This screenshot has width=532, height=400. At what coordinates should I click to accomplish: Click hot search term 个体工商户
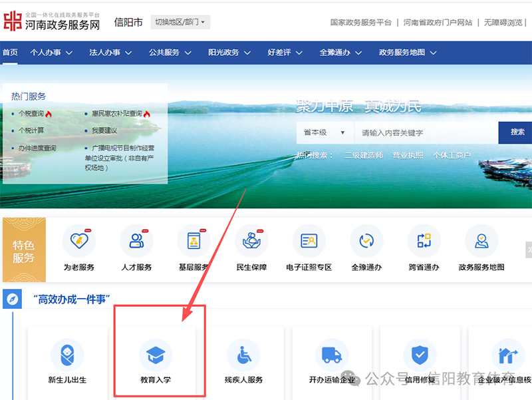pos(452,155)
